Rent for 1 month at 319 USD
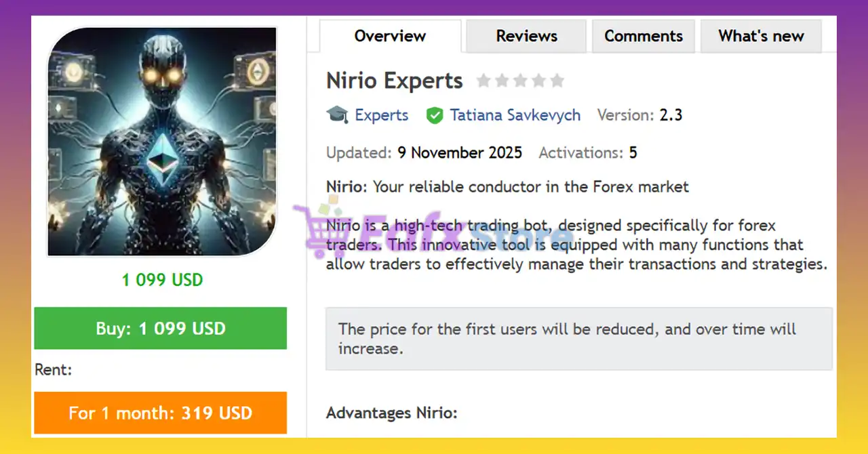The height and width of the screenshot is (454, 868). click(161, 413)
